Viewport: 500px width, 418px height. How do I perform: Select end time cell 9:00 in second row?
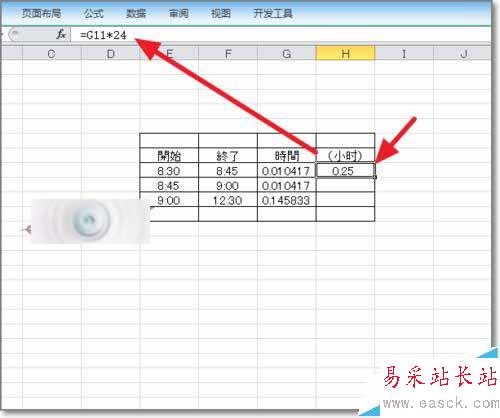[x=228, y=185]
